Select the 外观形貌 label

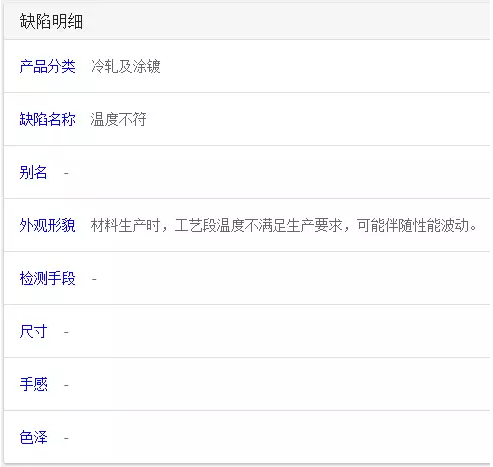pyautogui.click(x=47, y=225)
